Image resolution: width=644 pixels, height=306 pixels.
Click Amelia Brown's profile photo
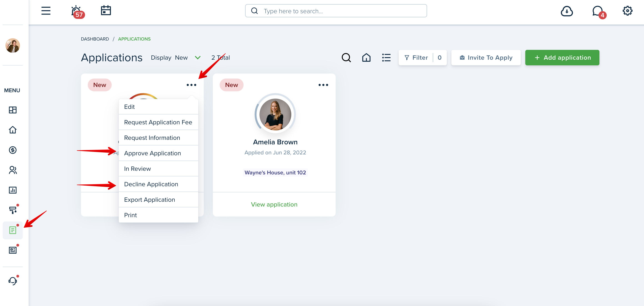pos(275,114)
